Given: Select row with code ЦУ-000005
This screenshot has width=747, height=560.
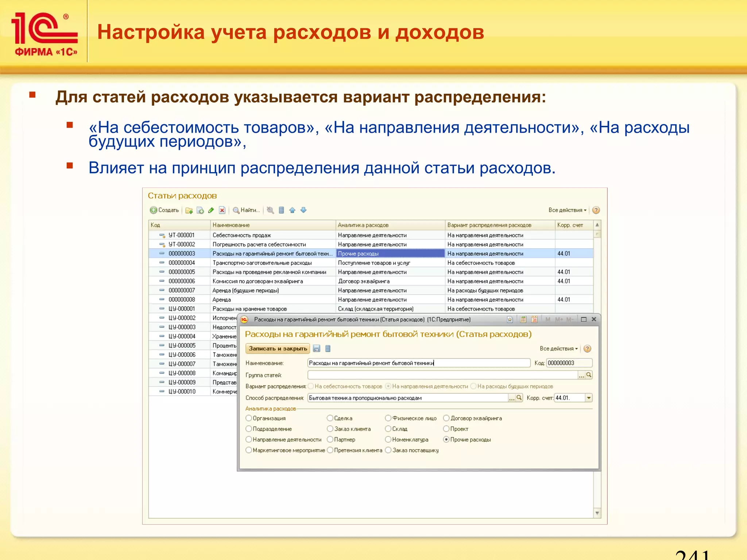Looking at the screenshot, I should tap(193, 345).
